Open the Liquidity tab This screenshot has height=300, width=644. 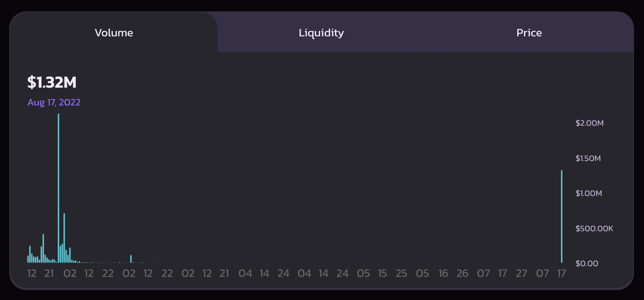pos(321,33)
